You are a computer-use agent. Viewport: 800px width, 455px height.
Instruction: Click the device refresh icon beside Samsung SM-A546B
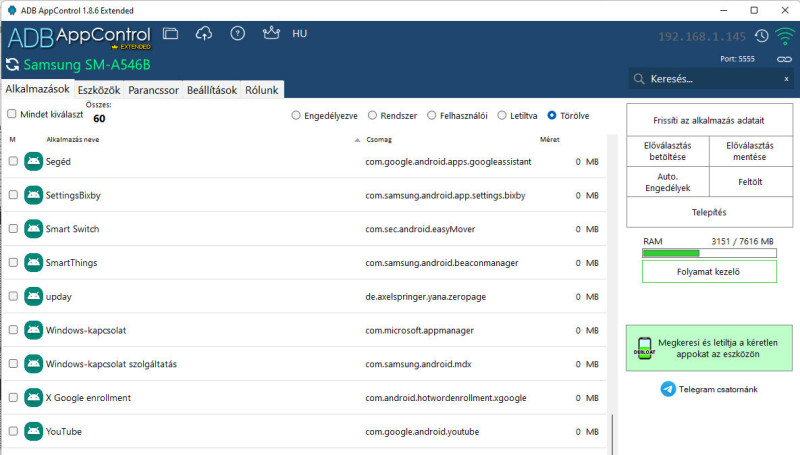pyautogui.click(x=12, y=65)
